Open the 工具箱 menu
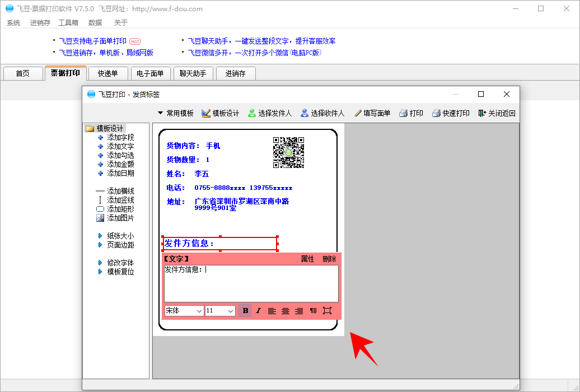This screenshot has width=580, height=392. [68, 23]
